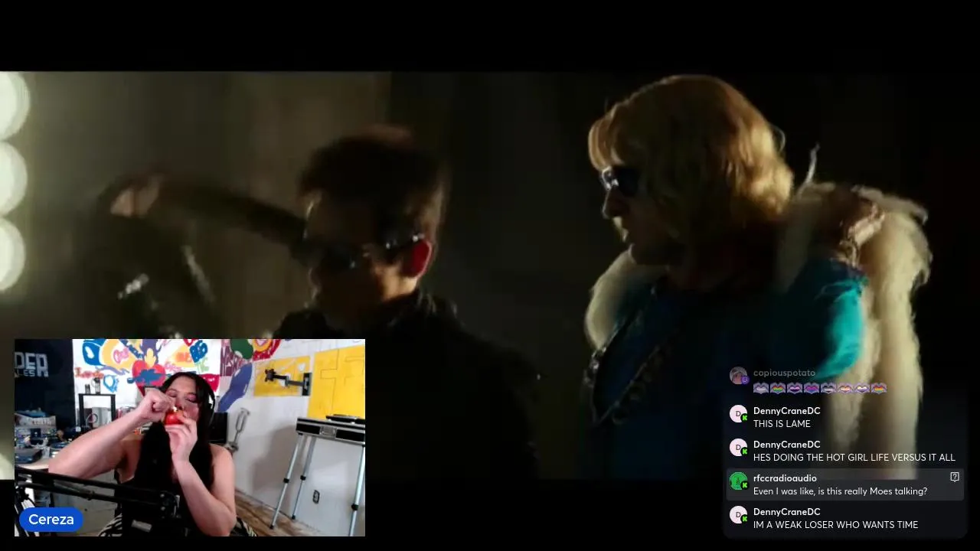Select "Even I was like, is this really Moes talking?"
The height and width of the screenshot is (551, 980).
(x=840, y=491)
